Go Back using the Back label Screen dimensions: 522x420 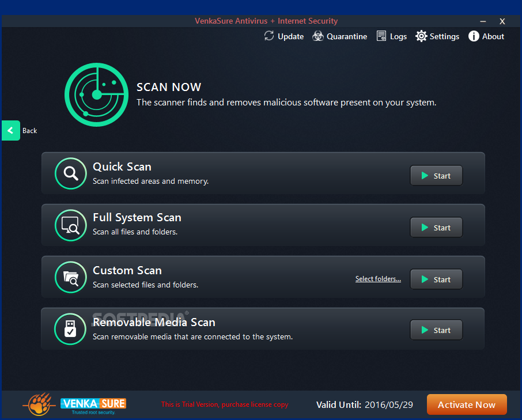pyautogui.click(x=29, y=131)
